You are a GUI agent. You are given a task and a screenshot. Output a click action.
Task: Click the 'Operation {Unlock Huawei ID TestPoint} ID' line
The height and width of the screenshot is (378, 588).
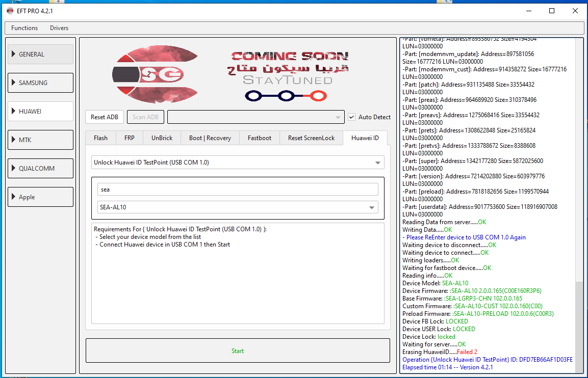(488, 359)
